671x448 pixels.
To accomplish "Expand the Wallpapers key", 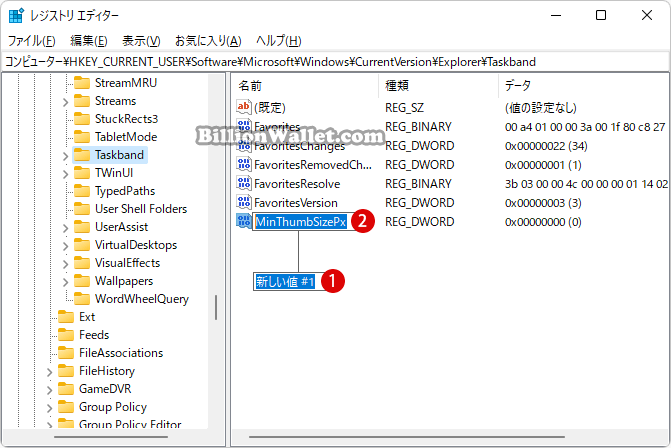I will tap(65, 282).
